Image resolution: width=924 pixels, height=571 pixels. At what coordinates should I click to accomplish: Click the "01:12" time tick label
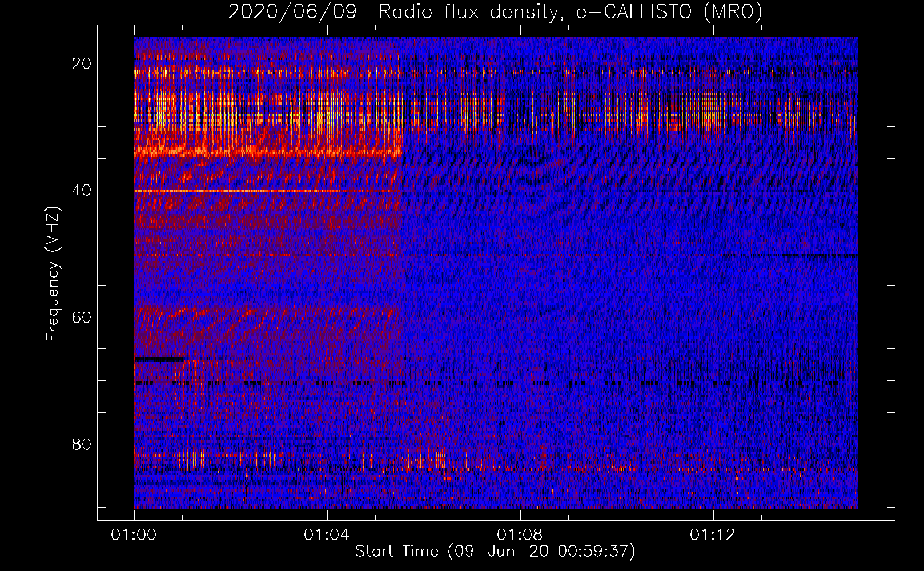point(713,535)
